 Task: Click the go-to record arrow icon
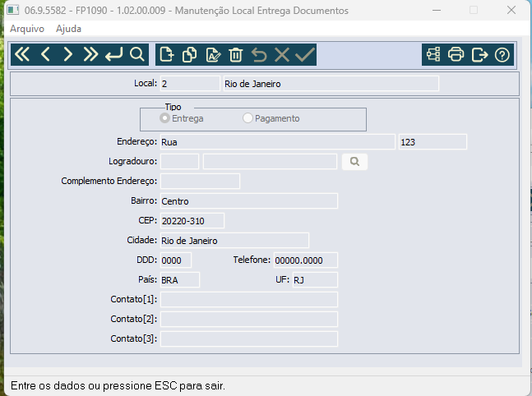113,54
